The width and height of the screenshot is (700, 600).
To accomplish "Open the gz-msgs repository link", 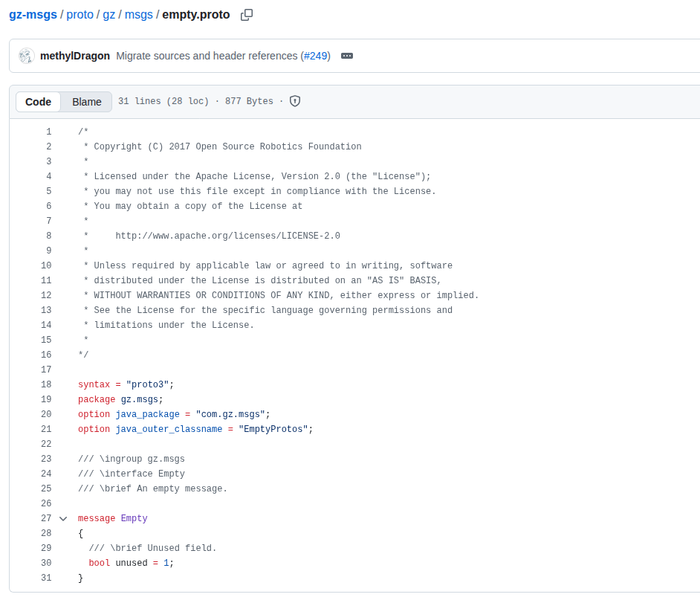I will (33, 15).
